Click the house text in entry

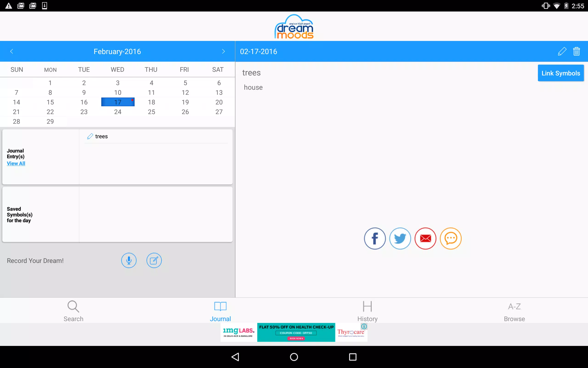coord(253,87)
